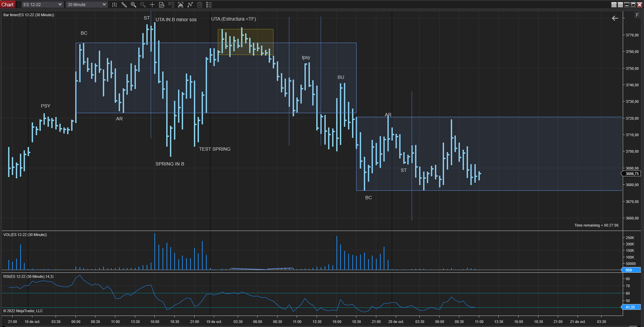Select the SPRING IN B annotation

point(170,164)
